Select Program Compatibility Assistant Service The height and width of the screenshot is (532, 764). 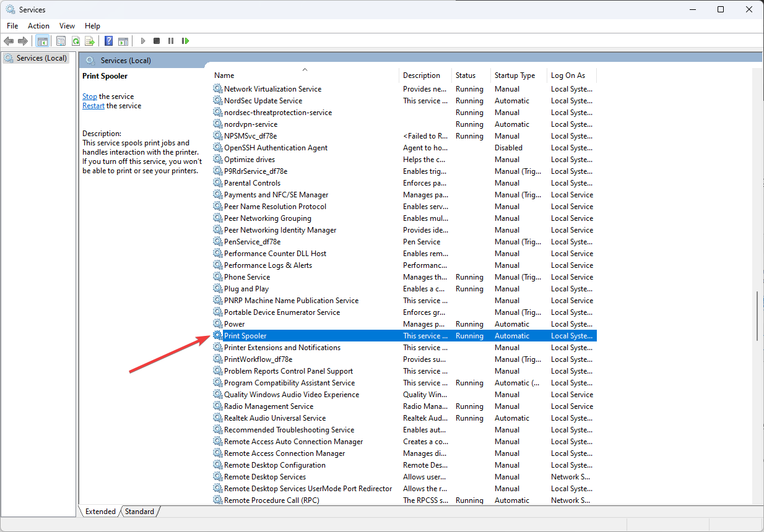click(x=404, y=383)
